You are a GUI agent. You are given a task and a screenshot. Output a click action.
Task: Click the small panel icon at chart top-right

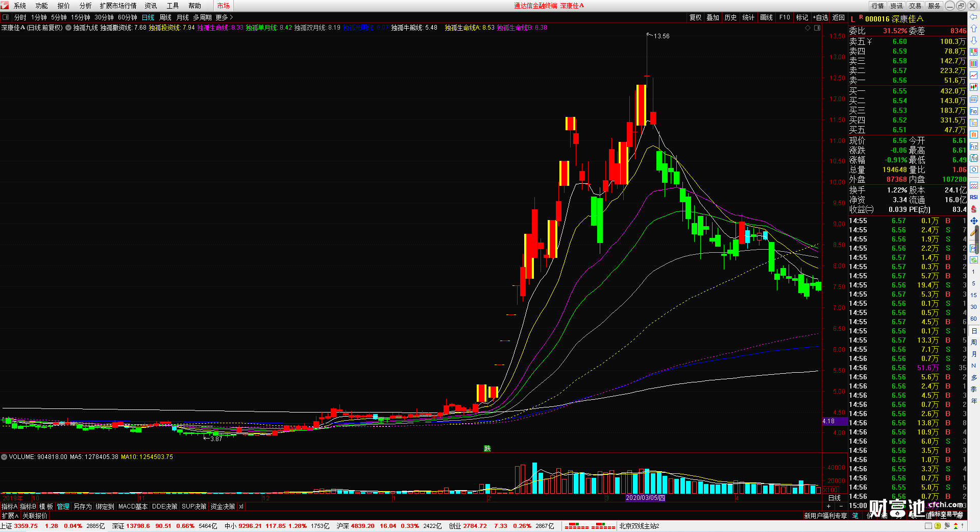click(x=817, y=28)
